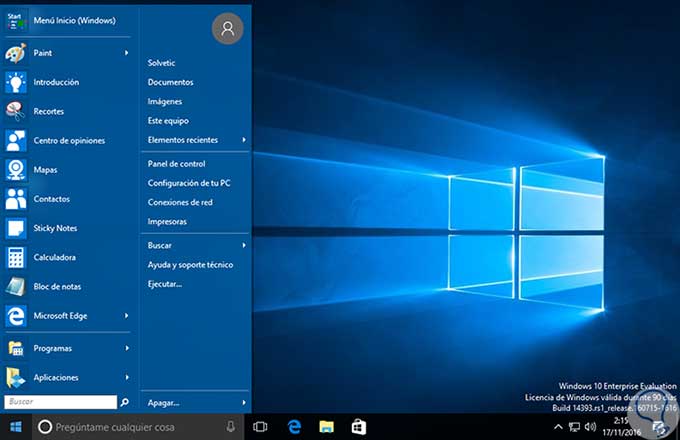Screen dimensions: 680x440
Task: Click the taskbar clock and date
Action: [x=622, y=427]
